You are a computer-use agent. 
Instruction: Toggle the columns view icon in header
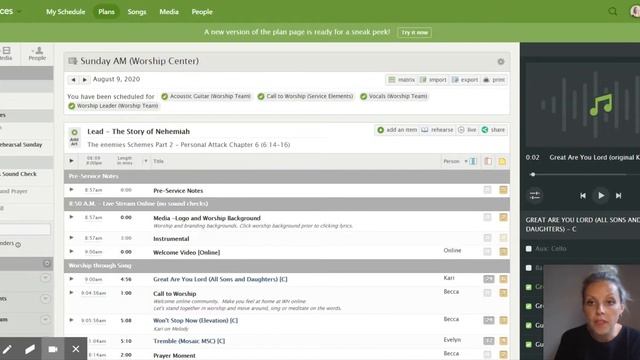click(x=473, y=161)
